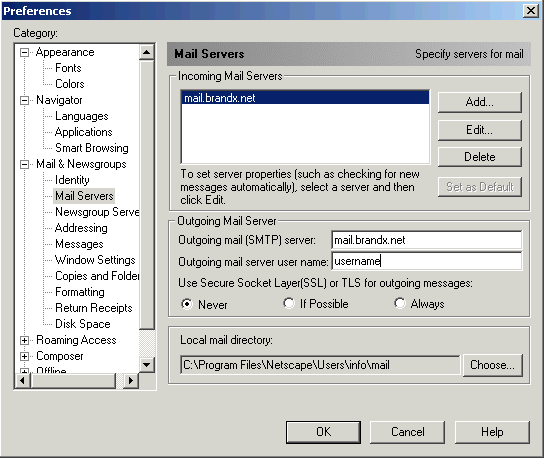The width and height of the screenshot is (544, 458).
Task: Open the Identity preferences page
Action: click(72, 180)
